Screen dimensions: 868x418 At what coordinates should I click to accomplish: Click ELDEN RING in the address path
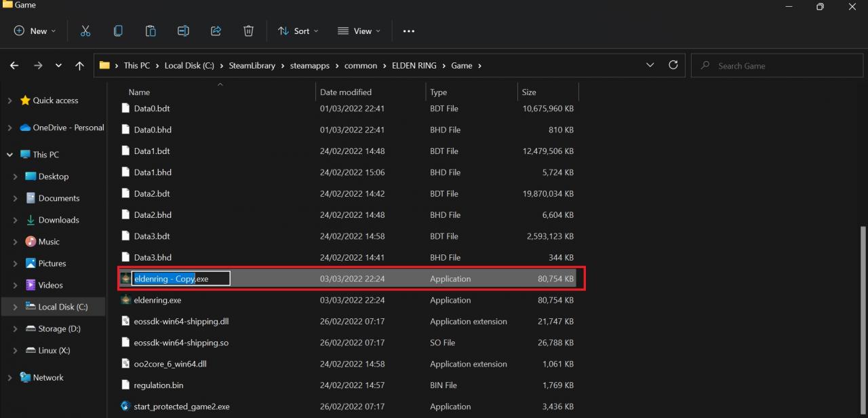414,66
